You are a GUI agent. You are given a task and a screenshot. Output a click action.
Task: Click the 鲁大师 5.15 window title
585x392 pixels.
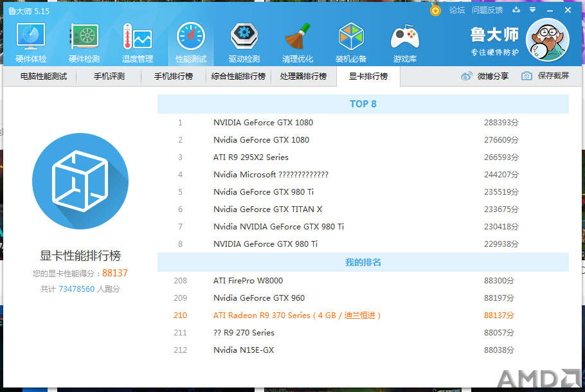[x=29, y=11]
